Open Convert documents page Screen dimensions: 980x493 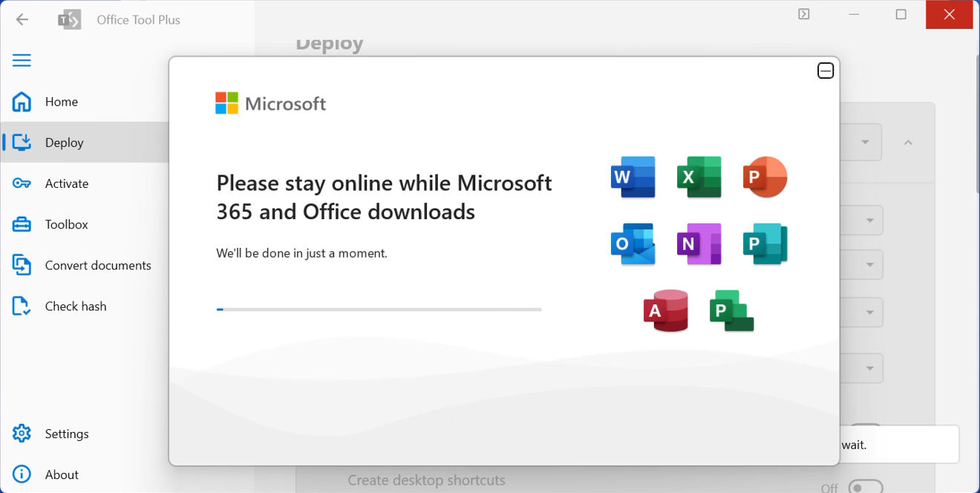pyautogui.click(x=97, y=265)
